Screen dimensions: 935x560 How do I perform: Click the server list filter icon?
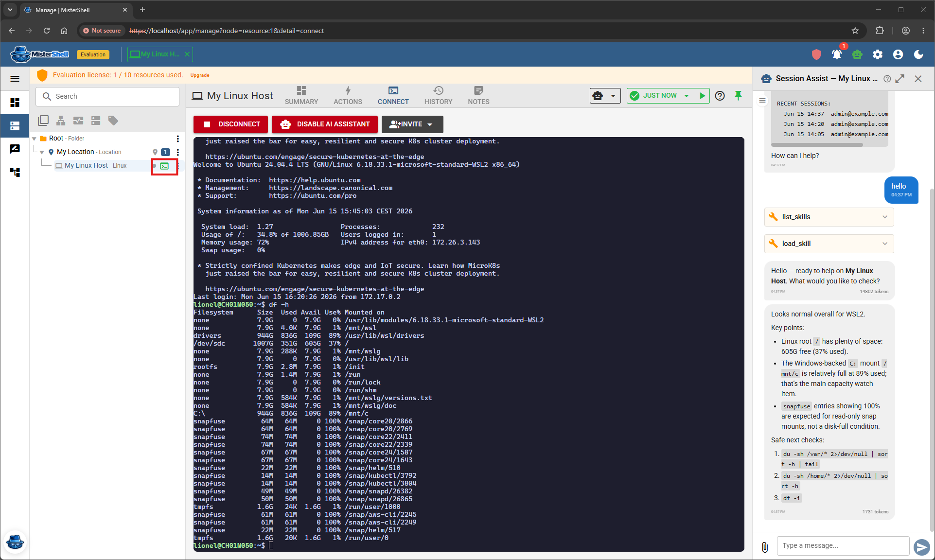pos(96,121)
